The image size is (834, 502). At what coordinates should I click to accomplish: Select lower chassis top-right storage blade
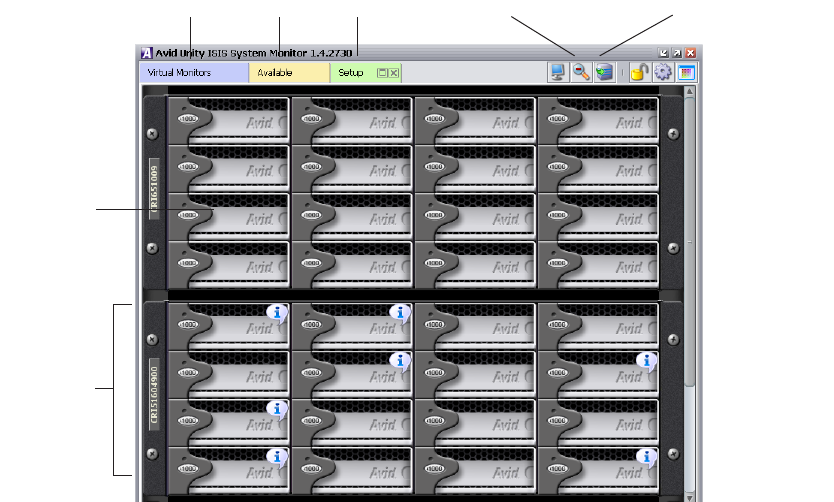598,327
